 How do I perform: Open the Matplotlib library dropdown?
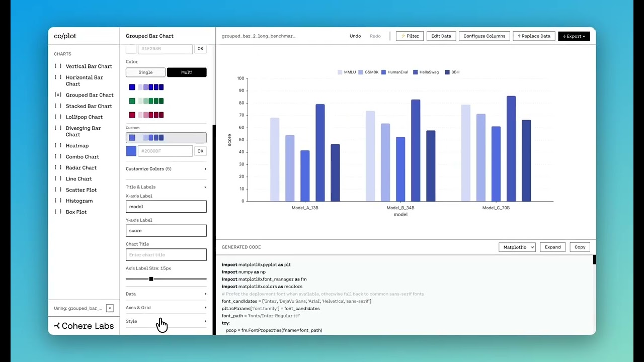coord(517,247)
